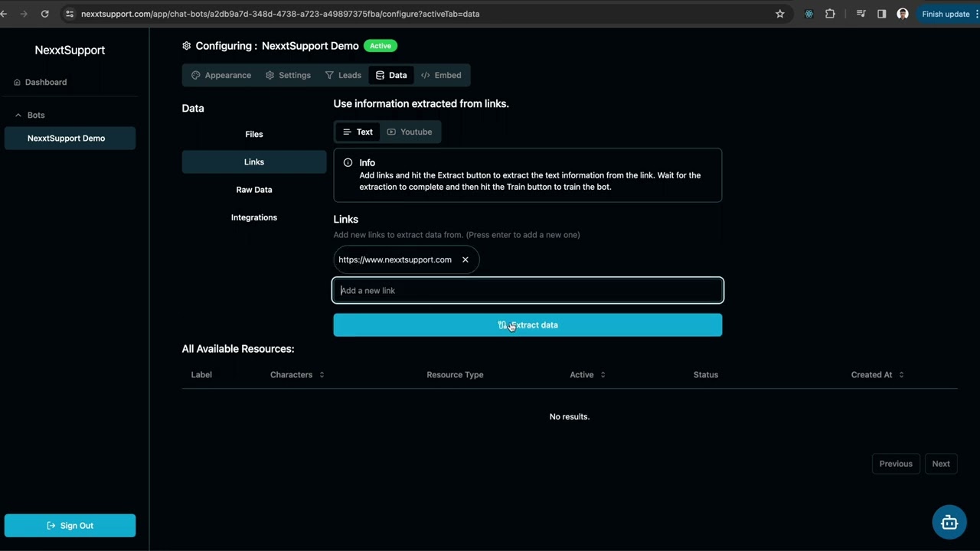Viewport: 980px width, 551px height.
Task: Switch to the Youtube tab
Action: (x=410, y=132)
